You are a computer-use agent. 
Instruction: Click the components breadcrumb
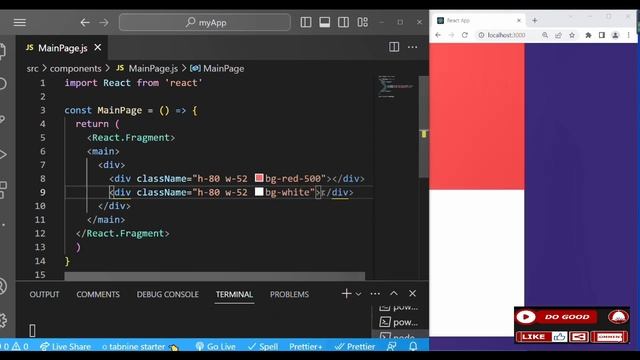coord(76,69)
